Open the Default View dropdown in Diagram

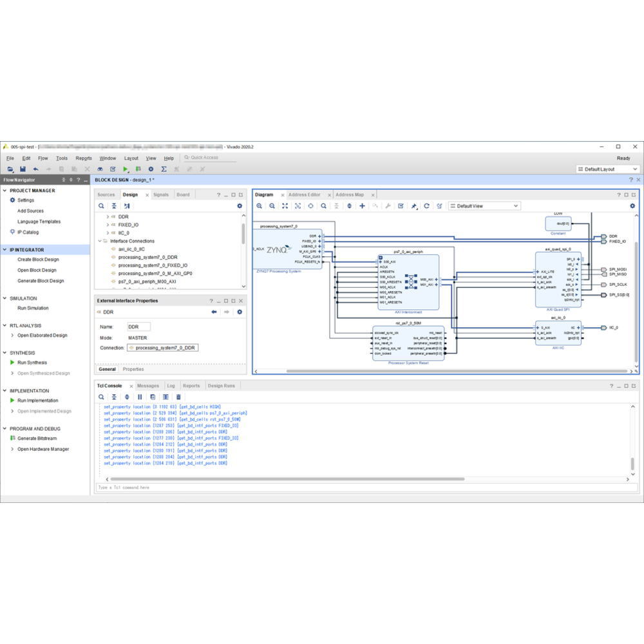[x=485, y=206]
